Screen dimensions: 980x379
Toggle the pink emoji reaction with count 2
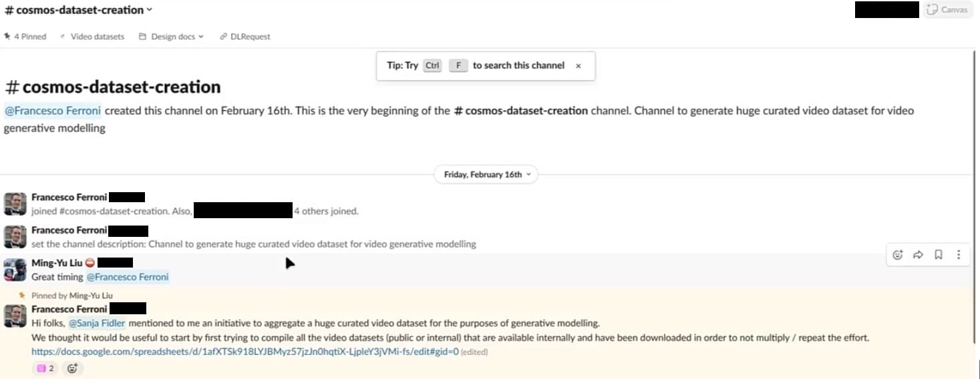tap(45, 368)
